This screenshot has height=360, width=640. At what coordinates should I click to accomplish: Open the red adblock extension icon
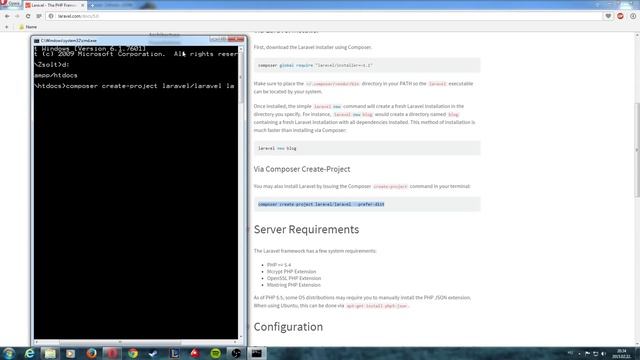(x=620, y=16)
